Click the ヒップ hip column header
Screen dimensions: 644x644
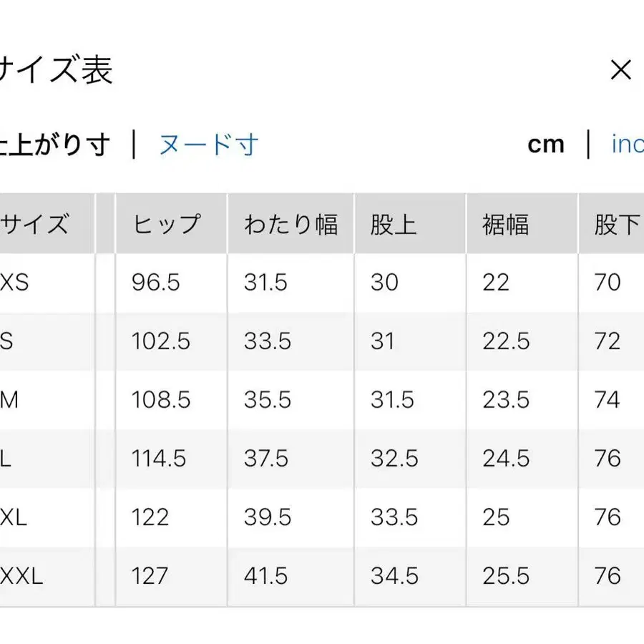[x=165, y=223]
